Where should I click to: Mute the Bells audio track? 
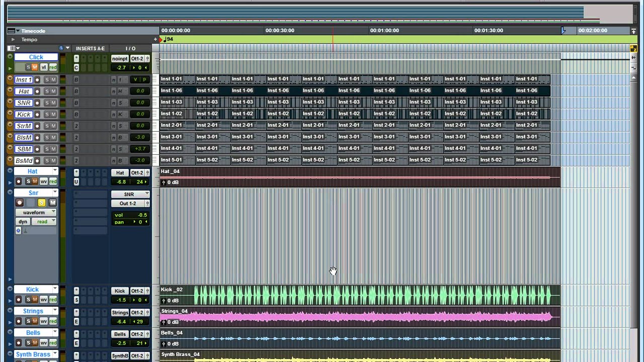(x=35, y=343)
